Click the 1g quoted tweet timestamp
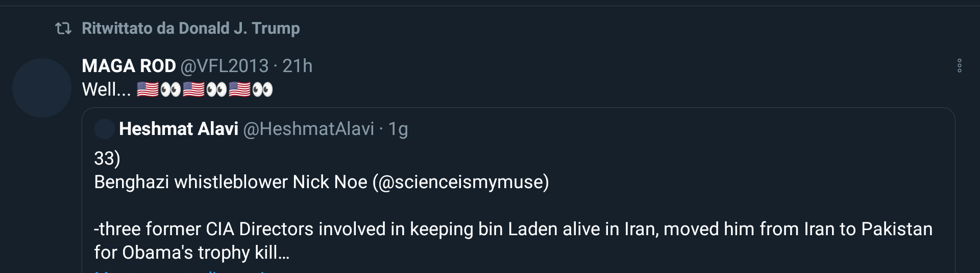Viewport: 980px width, 273px height. click(x=398, y=129)
